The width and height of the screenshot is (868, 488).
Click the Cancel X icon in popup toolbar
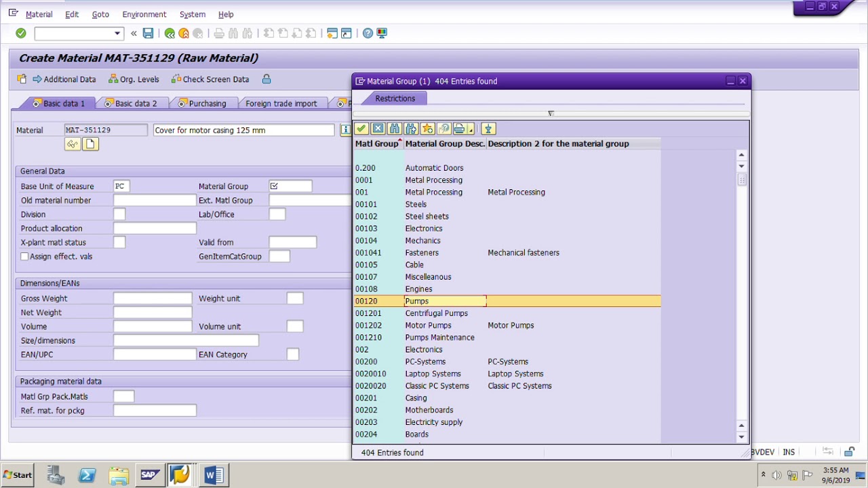(378, 129)
